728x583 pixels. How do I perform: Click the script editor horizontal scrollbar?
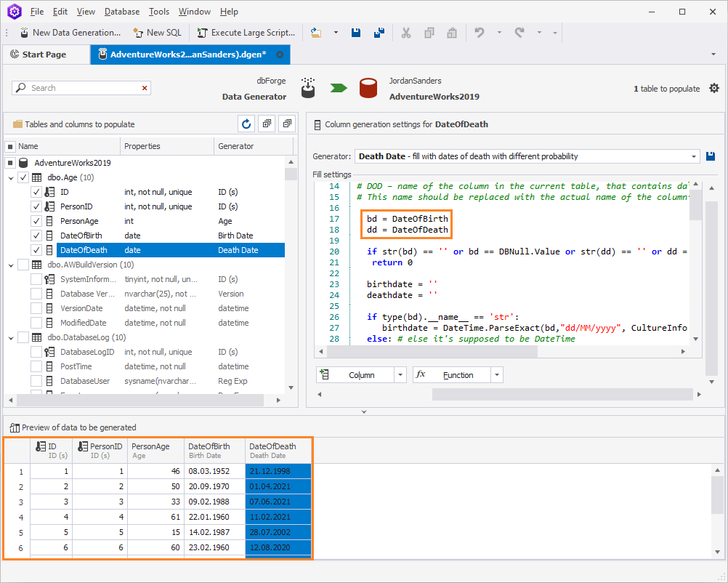click(432, 352)
